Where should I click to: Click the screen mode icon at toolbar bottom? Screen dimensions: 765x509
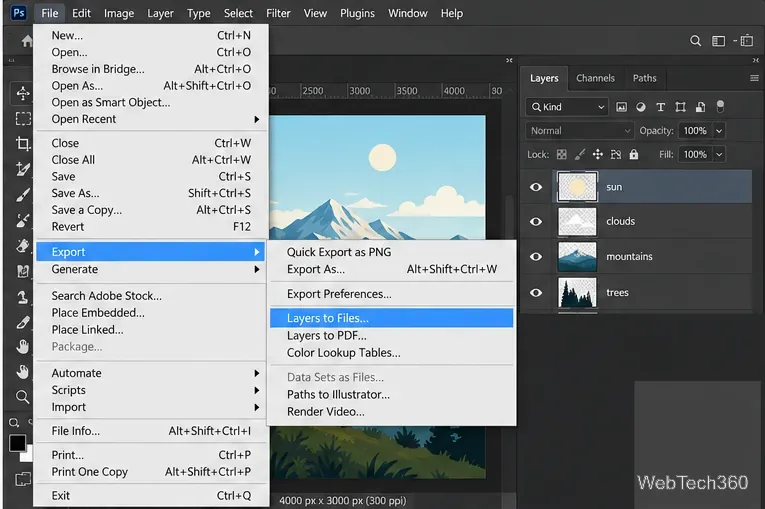(x=22, y=479)
